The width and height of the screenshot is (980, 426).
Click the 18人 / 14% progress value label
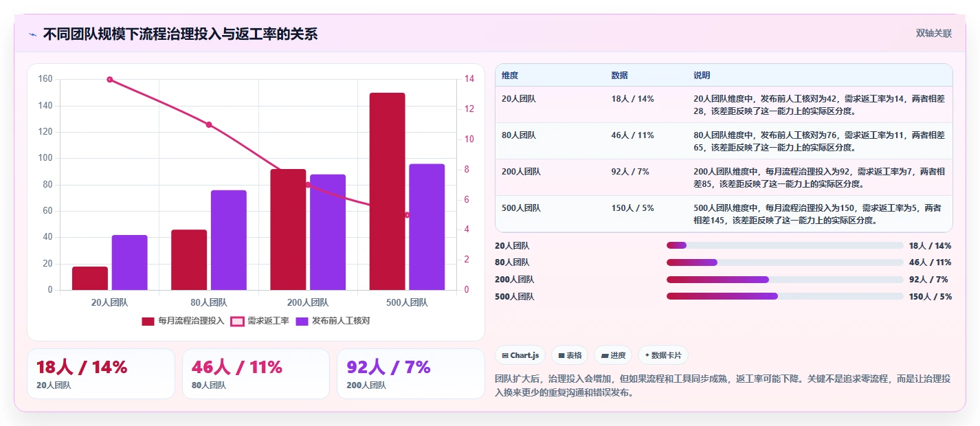click(x=930, y=245)
